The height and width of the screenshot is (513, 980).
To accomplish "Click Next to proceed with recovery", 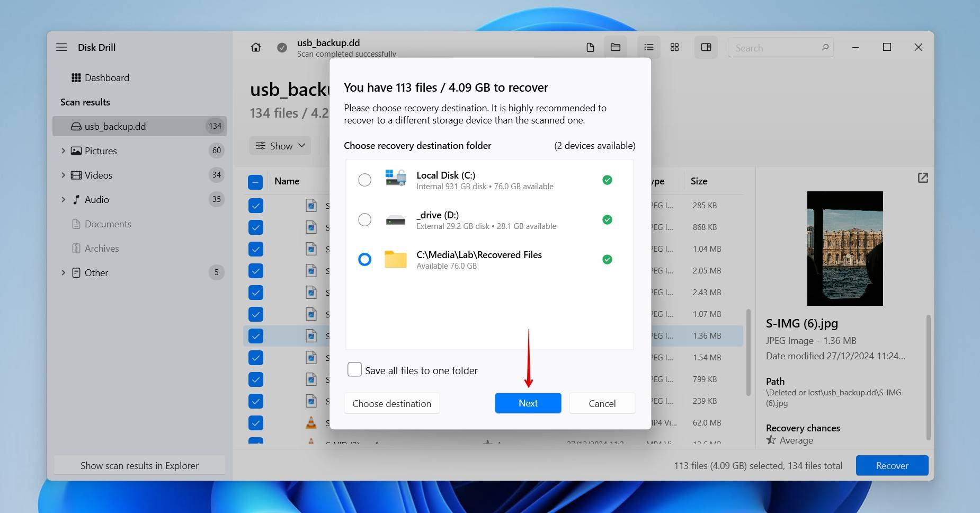I will click(x=527, y=403).
